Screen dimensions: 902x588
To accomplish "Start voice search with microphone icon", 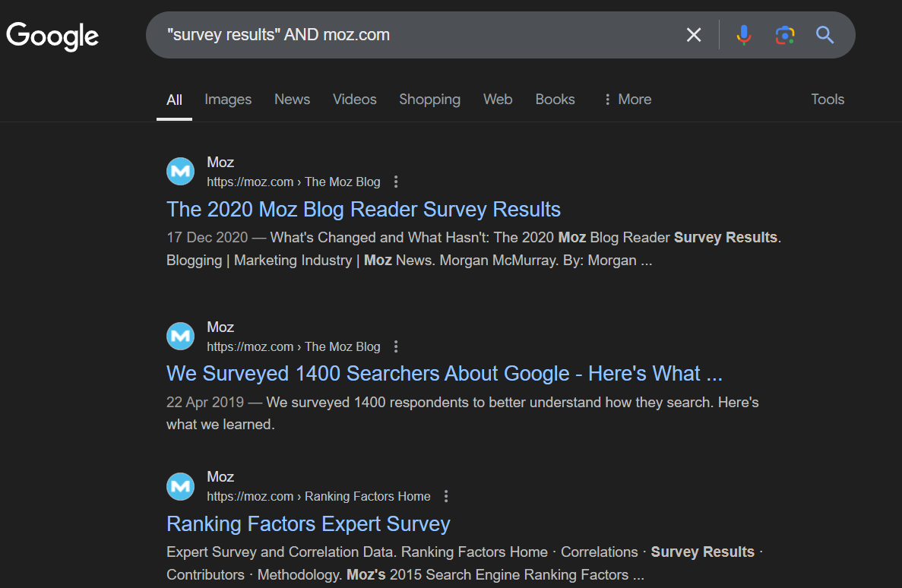I will click(x=744, y=35).
